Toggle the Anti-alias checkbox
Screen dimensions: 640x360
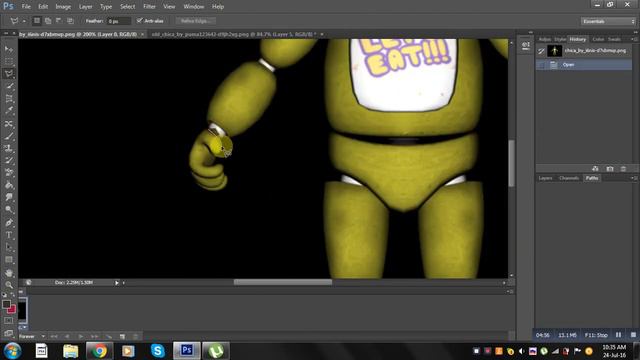[x=140, y=20]
